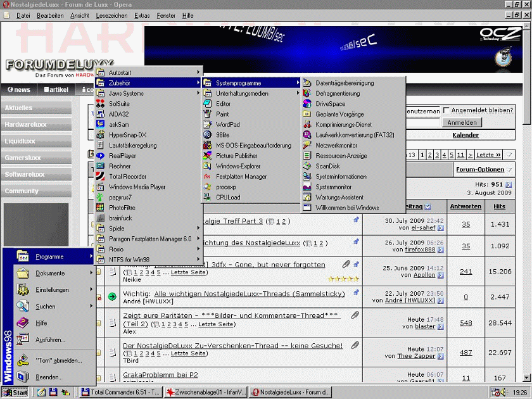
Task: Open DriveSpace icon
Action: (307, 103)
